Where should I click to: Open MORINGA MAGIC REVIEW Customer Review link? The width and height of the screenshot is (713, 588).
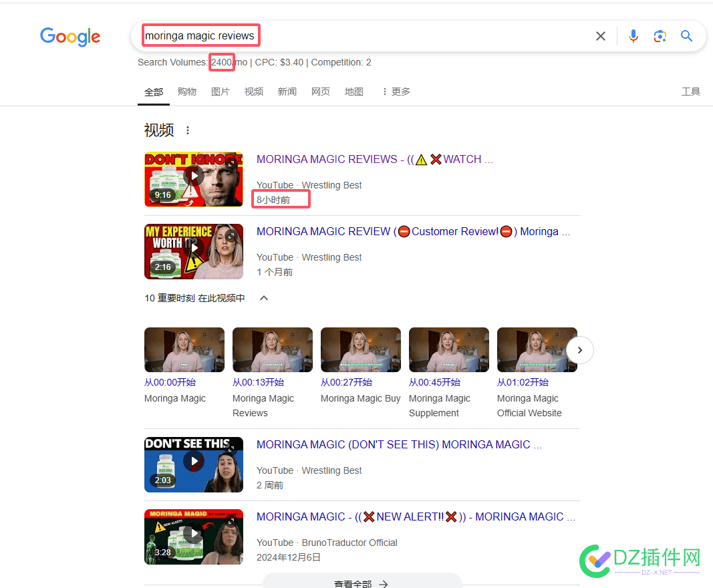pyautogui.click(x=413, y=231)
